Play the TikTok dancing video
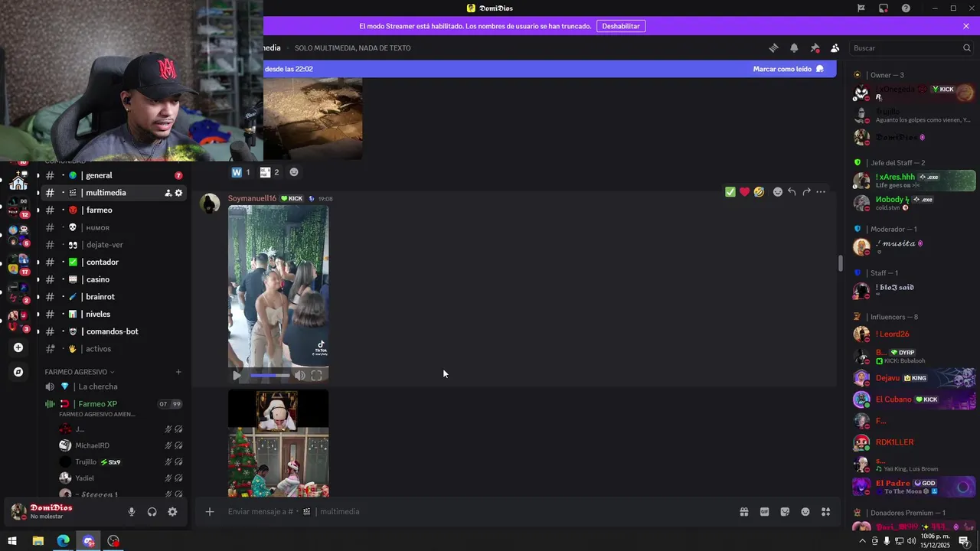The width and height of the screenshot is (980, 551). [237, 375]
